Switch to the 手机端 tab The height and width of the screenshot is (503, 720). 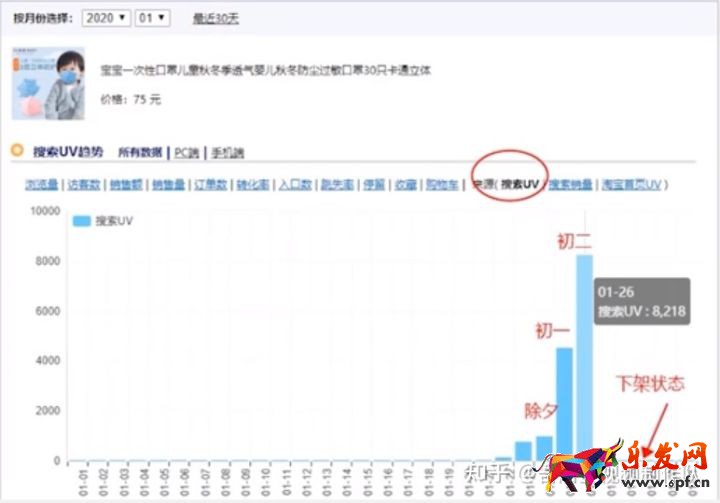click(x=227, y=153)
